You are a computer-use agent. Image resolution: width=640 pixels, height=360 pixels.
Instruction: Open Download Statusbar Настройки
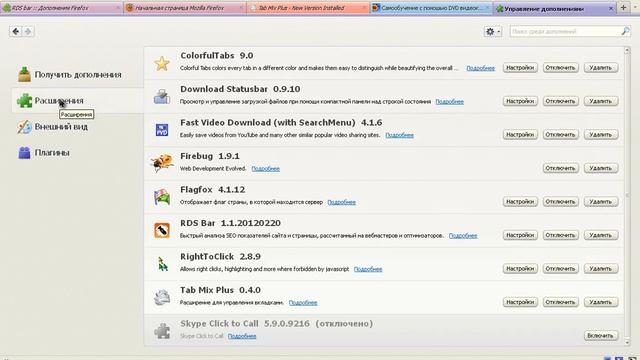tap(520, 101)
